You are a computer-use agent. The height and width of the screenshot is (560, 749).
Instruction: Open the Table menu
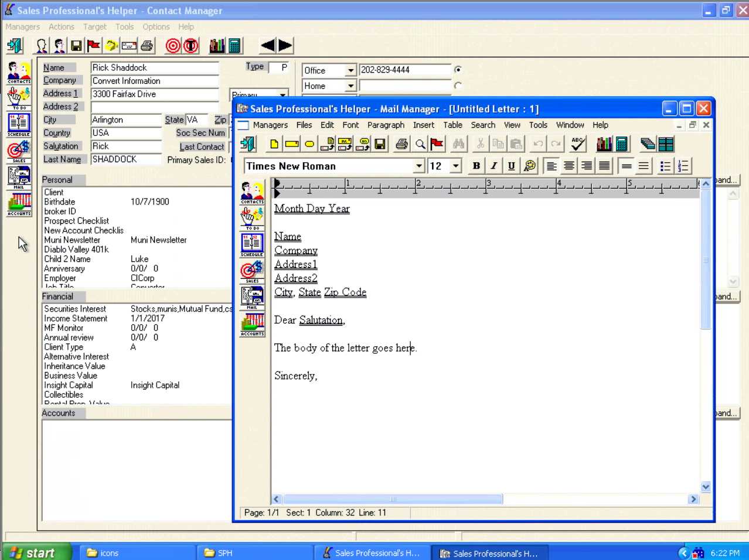tap(452, 125)
